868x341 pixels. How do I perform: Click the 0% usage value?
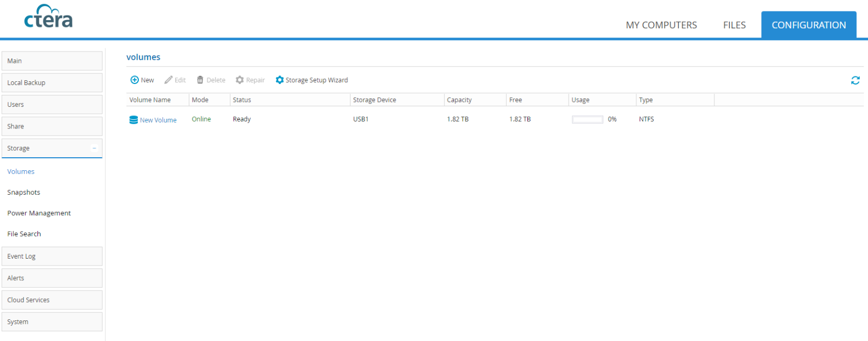[x=612, y=119]
